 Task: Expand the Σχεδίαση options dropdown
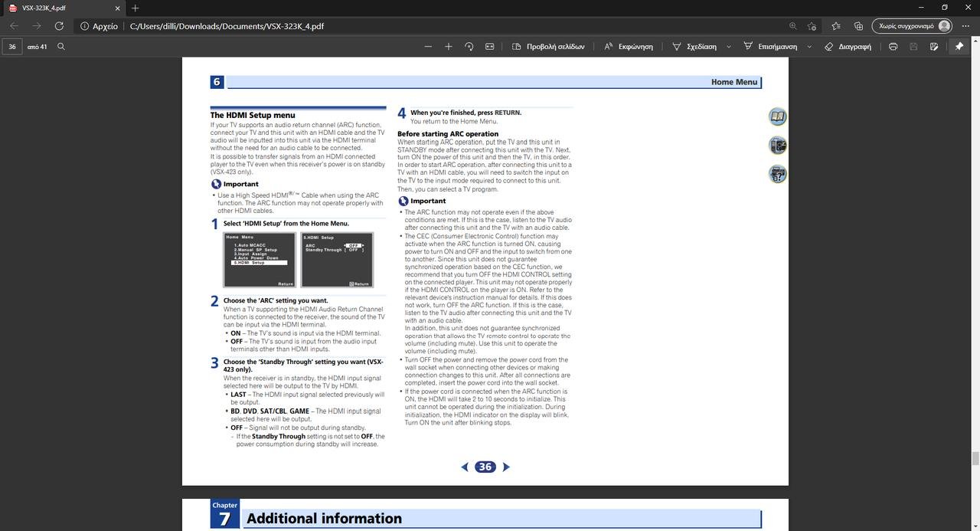click(728, 47)
